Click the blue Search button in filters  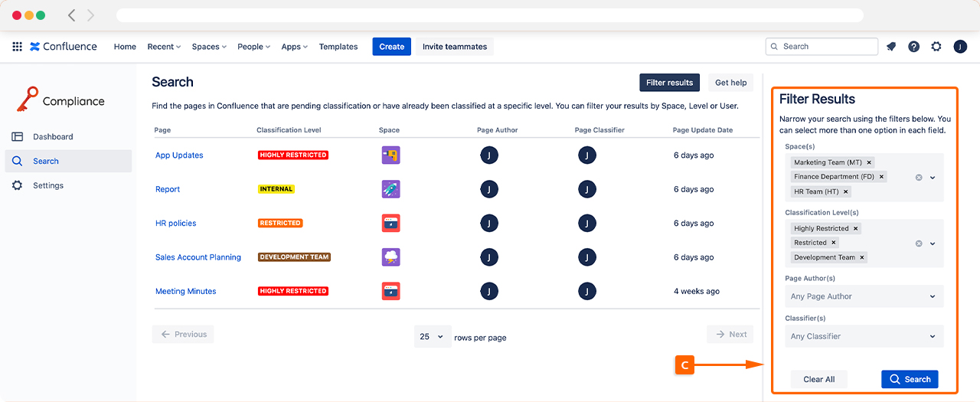(910, 379)
